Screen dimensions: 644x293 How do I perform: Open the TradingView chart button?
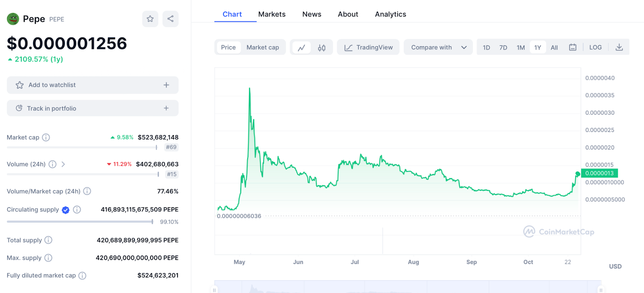tap(368, 47)
